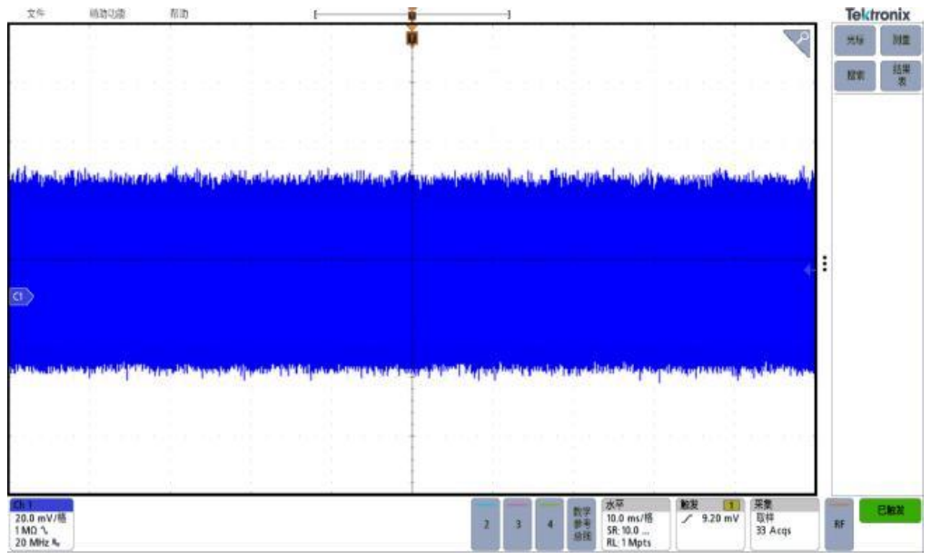Open the 水平 horizontal settings badge
The width and height of the screenshot is (931, 560).
tap(635, 525)
